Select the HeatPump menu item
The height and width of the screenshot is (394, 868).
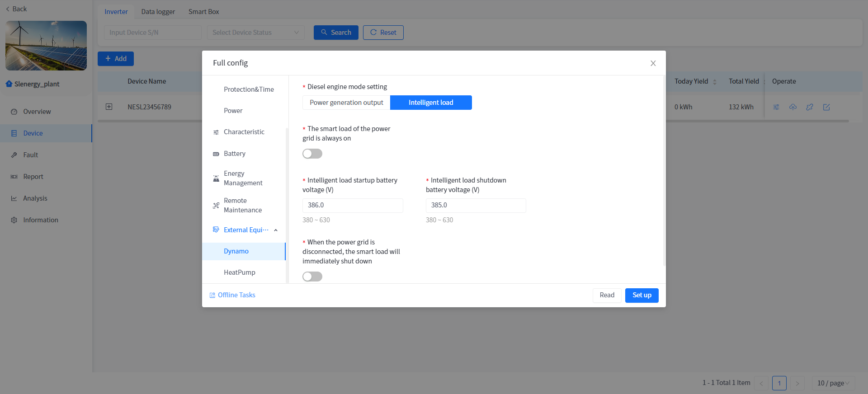(x=239, y=272)
